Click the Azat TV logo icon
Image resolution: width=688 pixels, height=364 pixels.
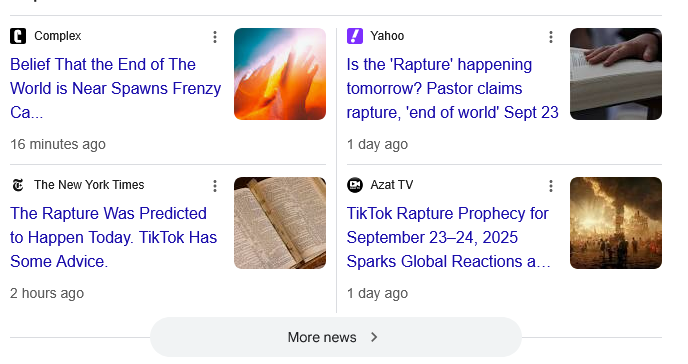click(x=355, y=185)
